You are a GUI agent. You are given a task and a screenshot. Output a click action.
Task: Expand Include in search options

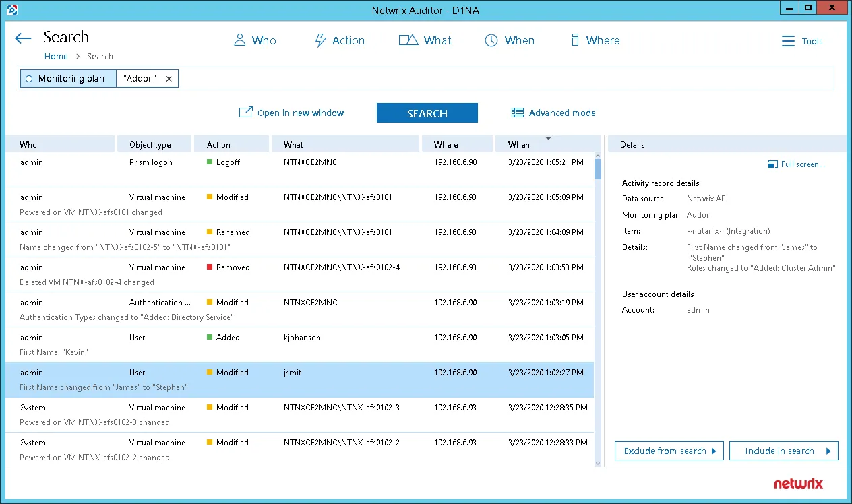(784, 451)
